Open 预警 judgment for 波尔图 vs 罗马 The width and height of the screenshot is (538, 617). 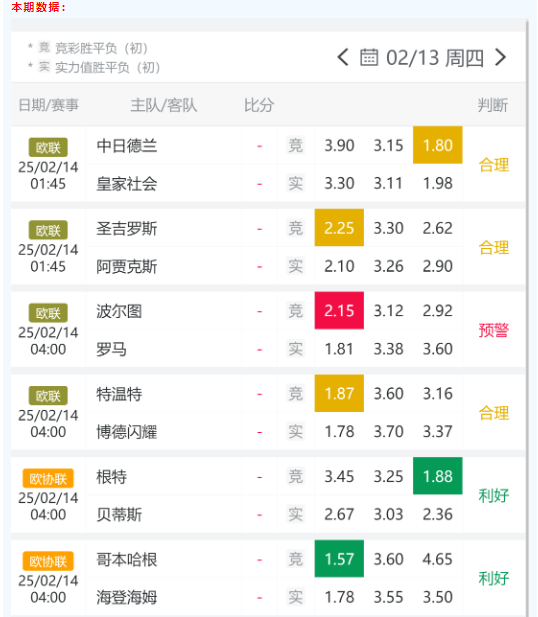pyautogui.click(x=494, y=330)
